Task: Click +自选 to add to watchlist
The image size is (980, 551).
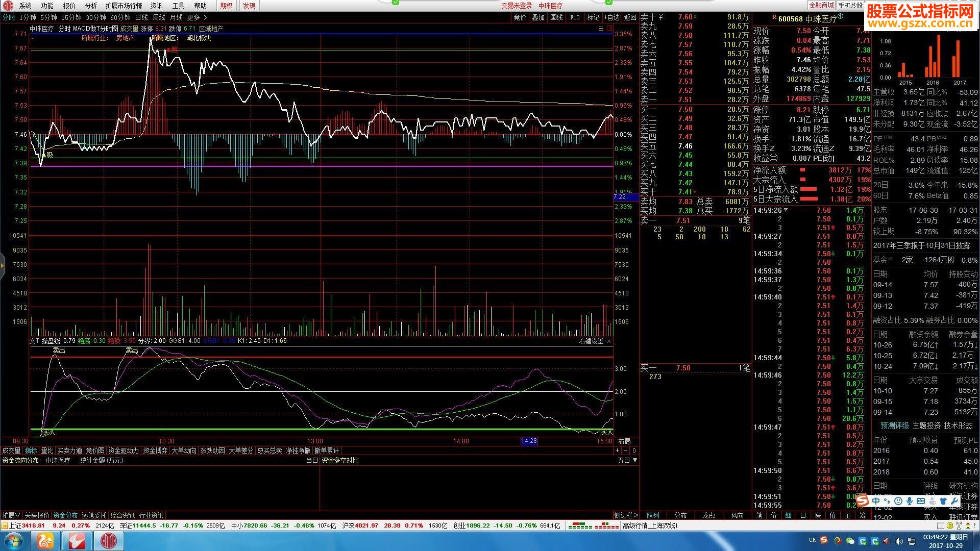Action: [x=611, y=17]
